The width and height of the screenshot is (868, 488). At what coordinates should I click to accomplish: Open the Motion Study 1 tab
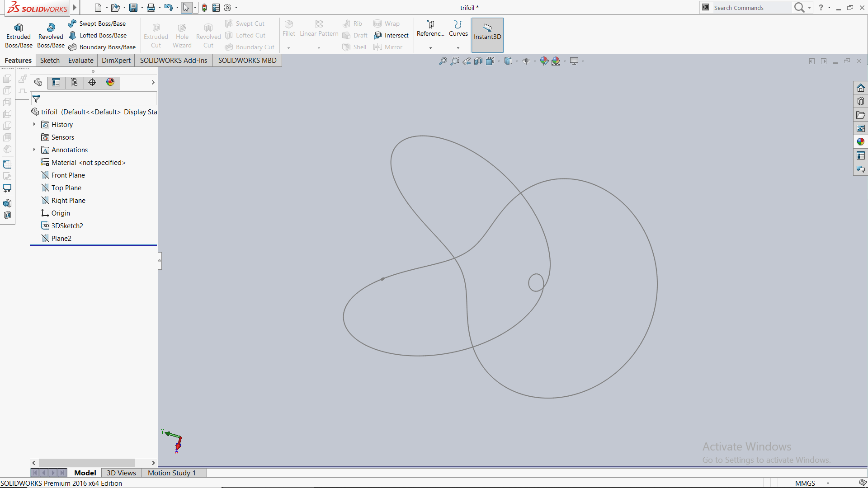pos(172,473)
